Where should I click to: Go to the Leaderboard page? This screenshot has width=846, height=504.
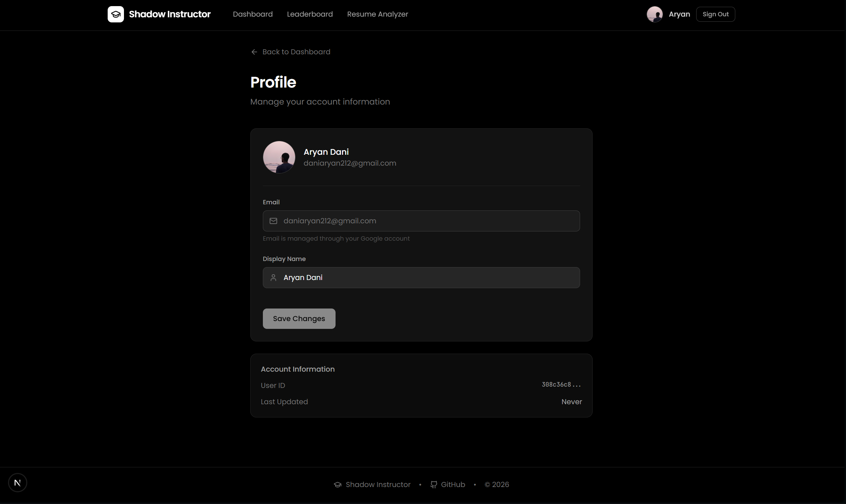coord(309,14)
